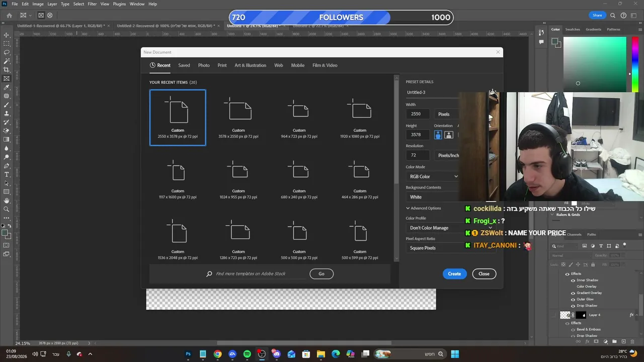Screen dimensions: 644x362
Task: Switch to the Photo tab
Action: point(204,65)
